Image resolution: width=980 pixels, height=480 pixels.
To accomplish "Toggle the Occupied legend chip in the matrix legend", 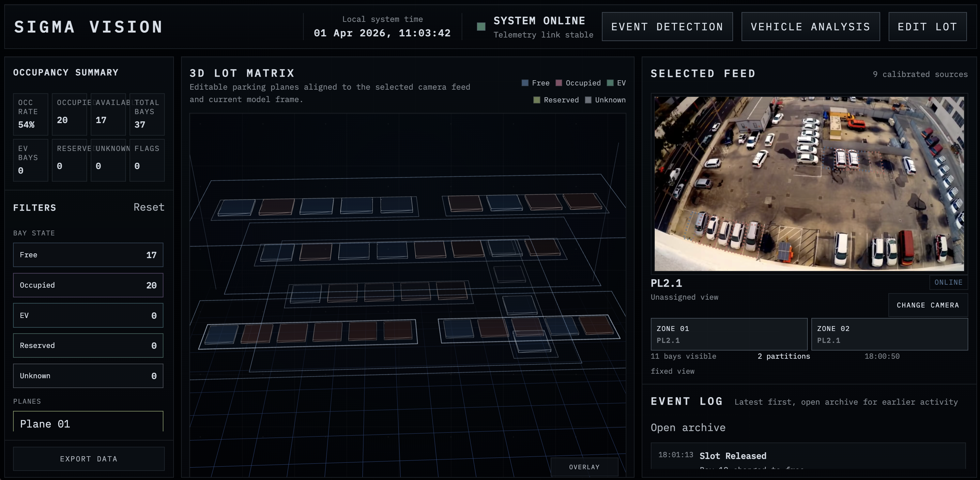I will (x=578, y=83).
